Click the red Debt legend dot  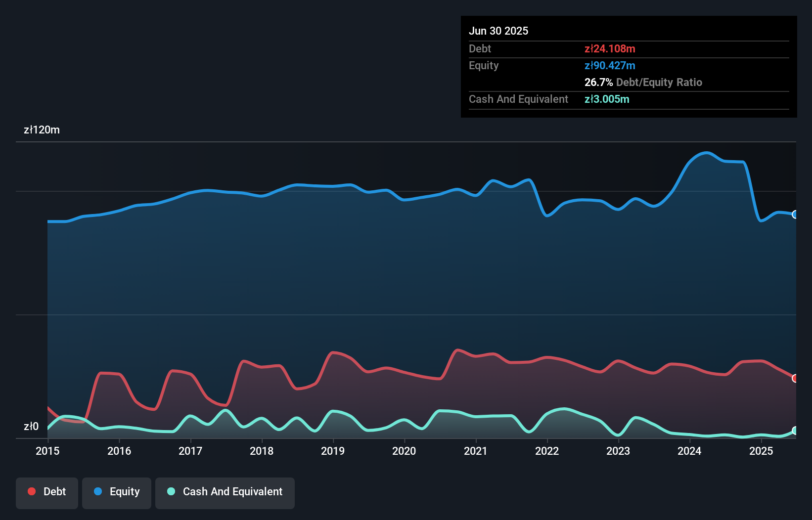[x=31, y=491]
